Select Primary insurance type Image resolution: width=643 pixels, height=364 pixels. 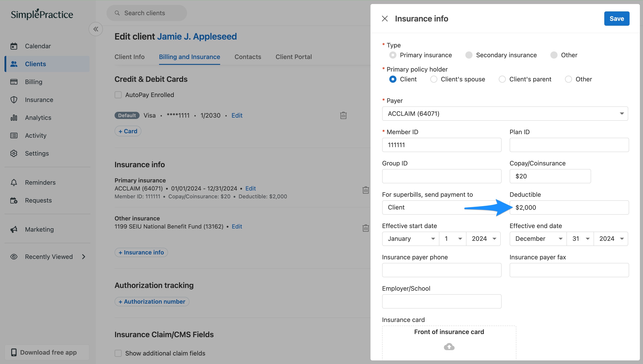coord(393,55)
